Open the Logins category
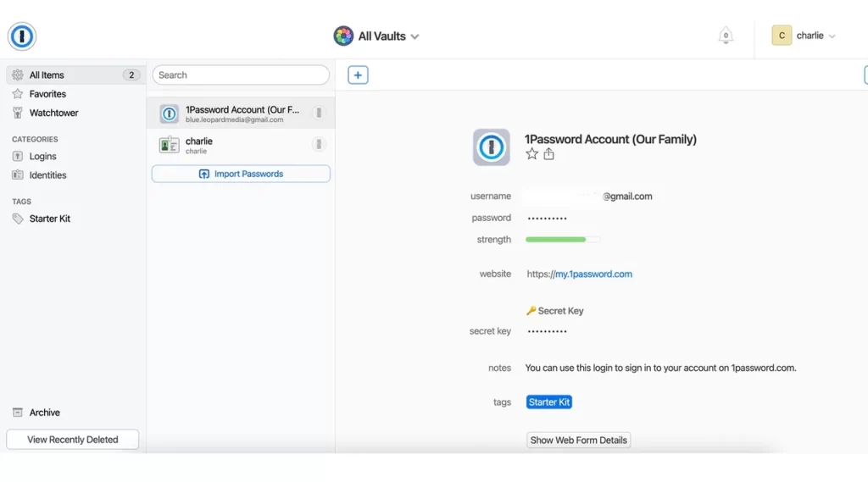Viewport: 868px width, 482px height. point(42,156)
